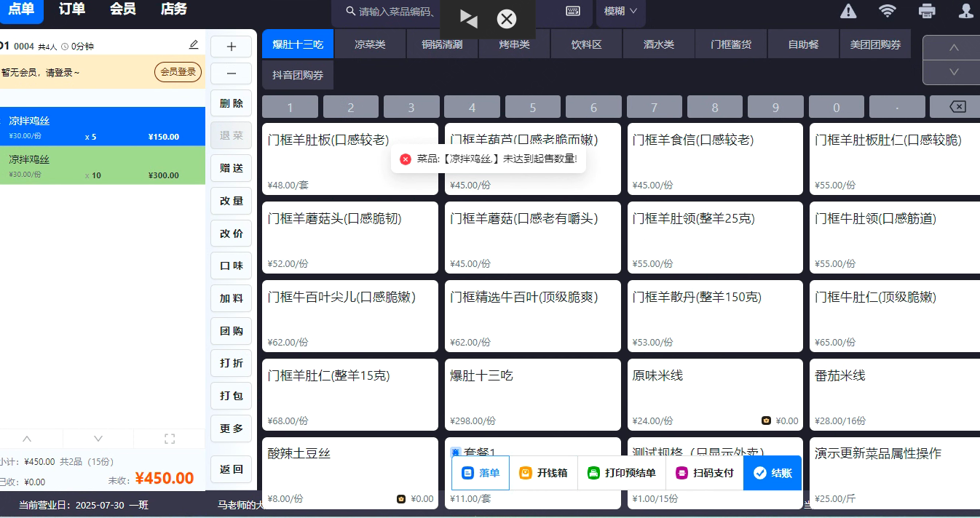Select the 饮料区 category tab
The image size is (980, 518).
(x=586, y=44)
